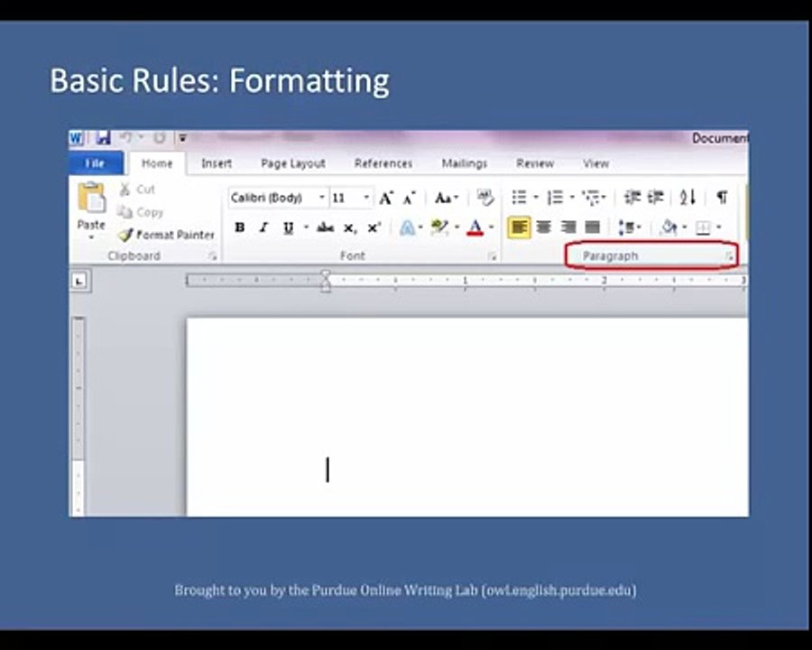Image resolution: width=812 pixels, height=650 pixels.
Task: Open the Paragraph dialog launcher
Action: click(729, 256)
